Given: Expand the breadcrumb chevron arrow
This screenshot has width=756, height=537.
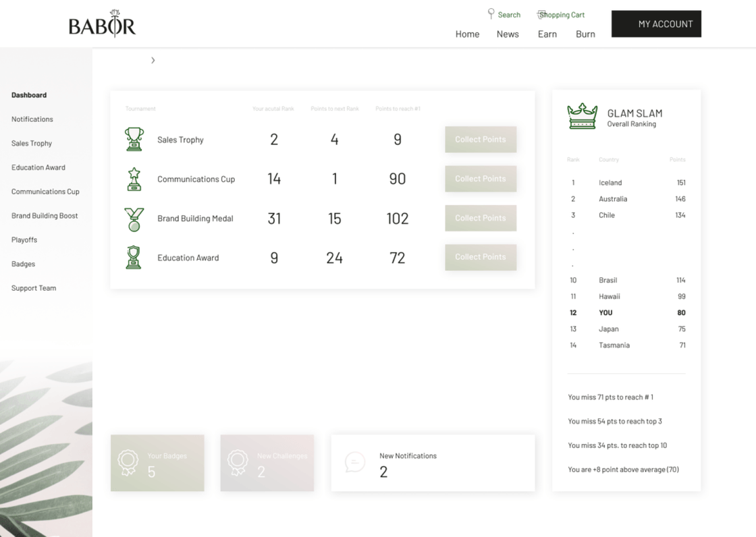Looking at the screenshot, I should coord(153,60).
